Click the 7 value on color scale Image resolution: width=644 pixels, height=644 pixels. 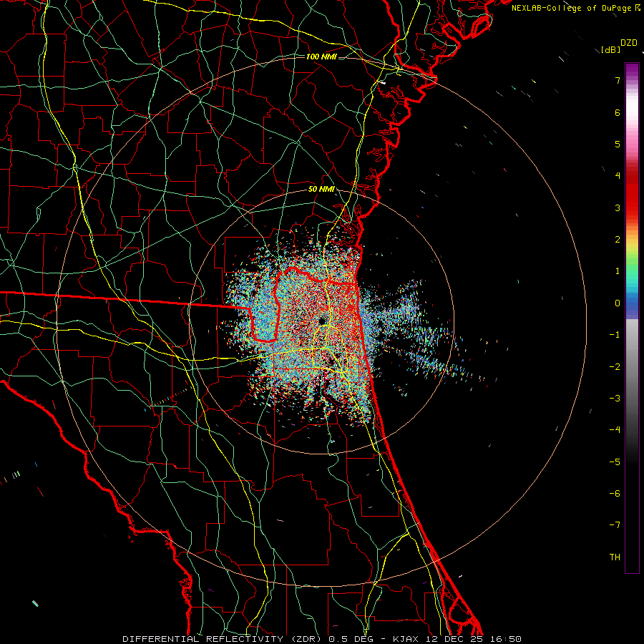point(618,80)
